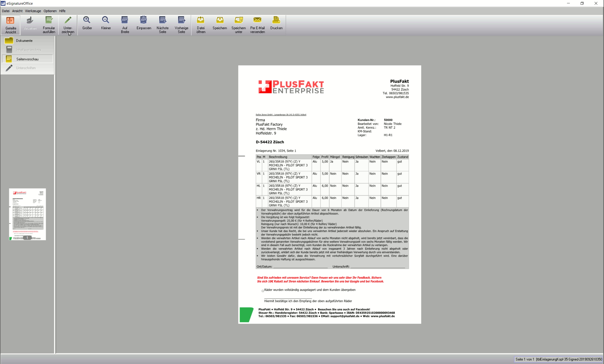Check 'Räder wurden vollständig ausgelagert' checkbox
This screenshot has width=604, height=364.
[x=263, y=291]
